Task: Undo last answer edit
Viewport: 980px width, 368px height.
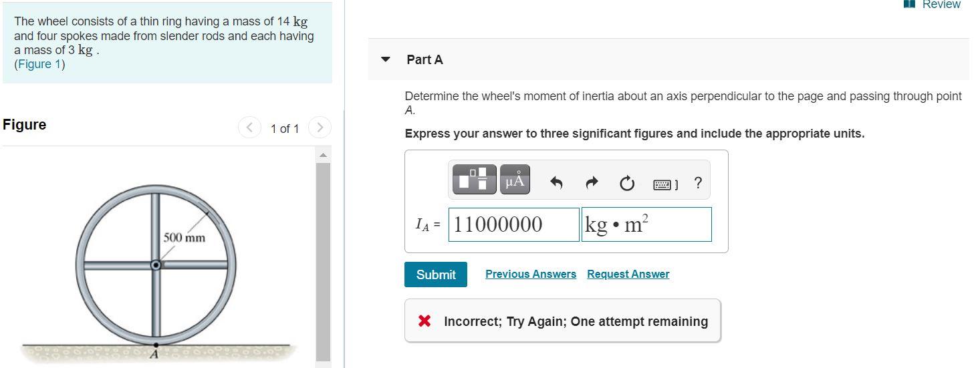Action: point(556,183)
